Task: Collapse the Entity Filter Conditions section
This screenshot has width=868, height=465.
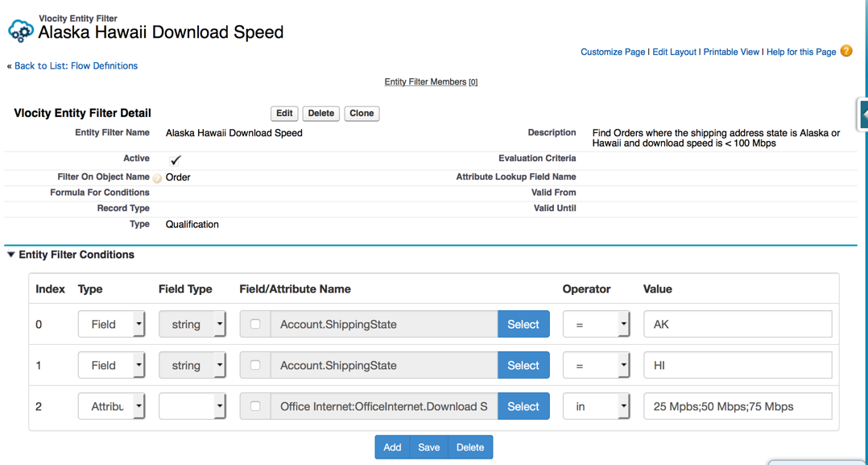Action: pos(11,255)
